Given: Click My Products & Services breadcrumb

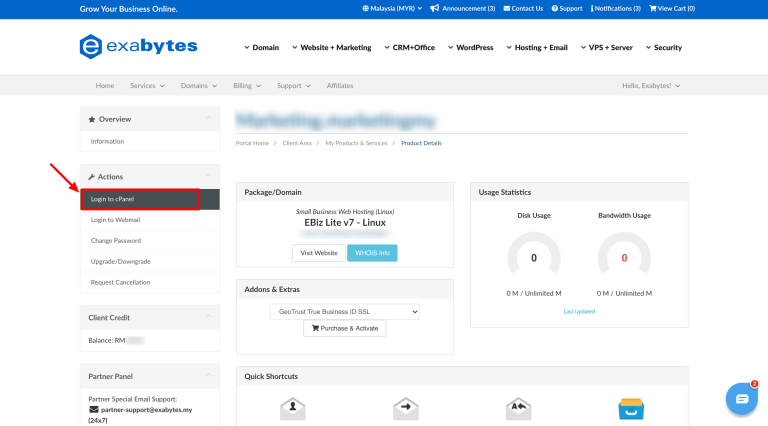Looking at the screenshot, I should (x=356, y=143).
